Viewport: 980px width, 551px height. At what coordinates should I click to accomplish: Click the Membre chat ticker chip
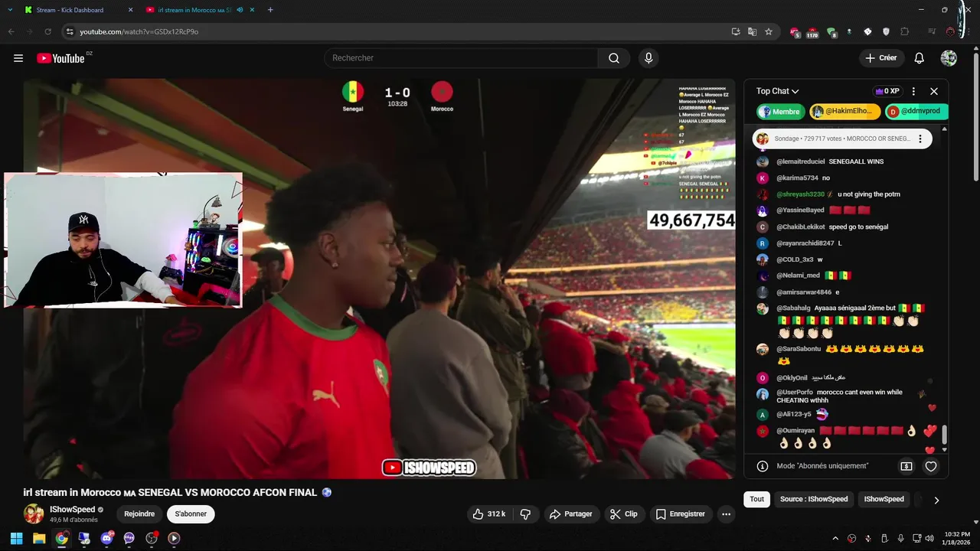coord(781,112)
